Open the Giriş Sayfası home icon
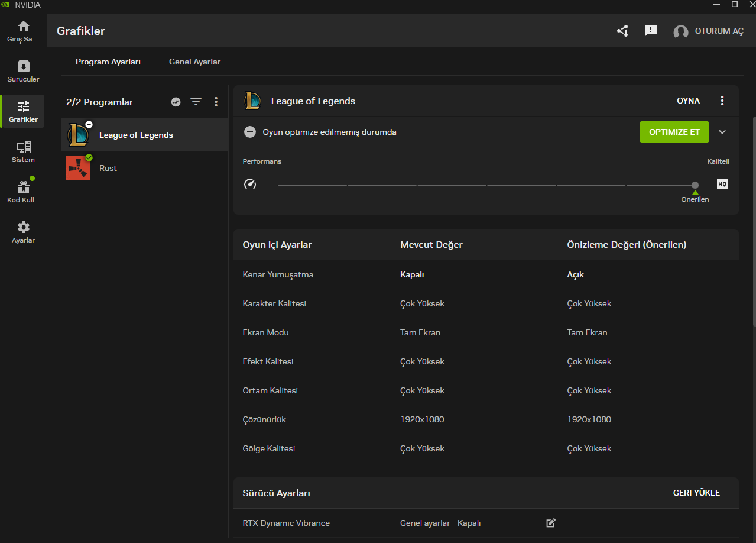This screenshot has height=543, width=756. (23, 26)
